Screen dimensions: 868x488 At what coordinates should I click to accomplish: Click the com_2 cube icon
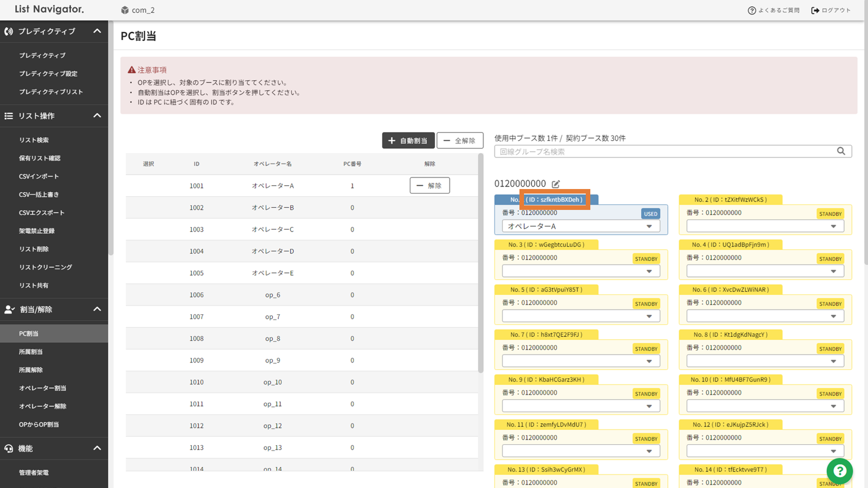coord(125,10)
